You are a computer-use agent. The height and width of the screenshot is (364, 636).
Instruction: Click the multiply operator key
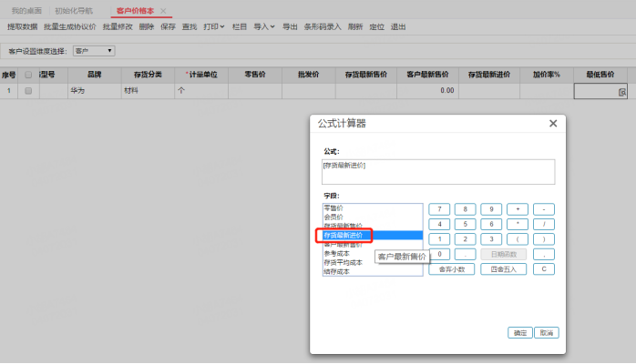[518, 224]
